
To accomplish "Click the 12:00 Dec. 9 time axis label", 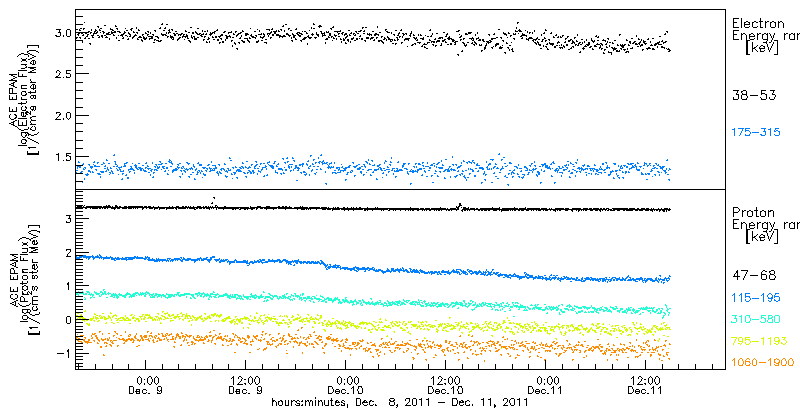I will (x=247, y=386).
